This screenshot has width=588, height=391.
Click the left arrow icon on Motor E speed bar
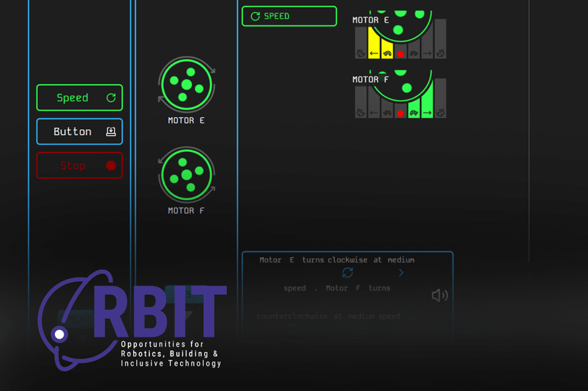pyautogui.click(x=374, y=53)
